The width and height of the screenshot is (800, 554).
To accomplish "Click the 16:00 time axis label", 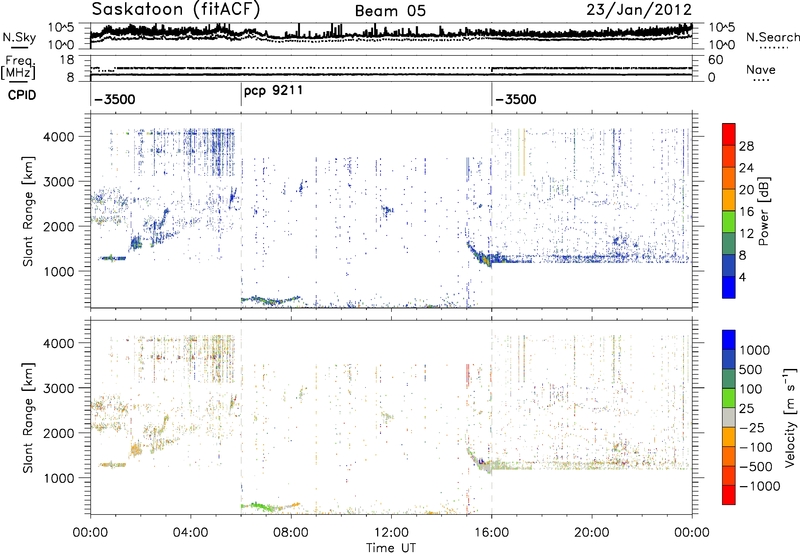I will tap(491, 533).
